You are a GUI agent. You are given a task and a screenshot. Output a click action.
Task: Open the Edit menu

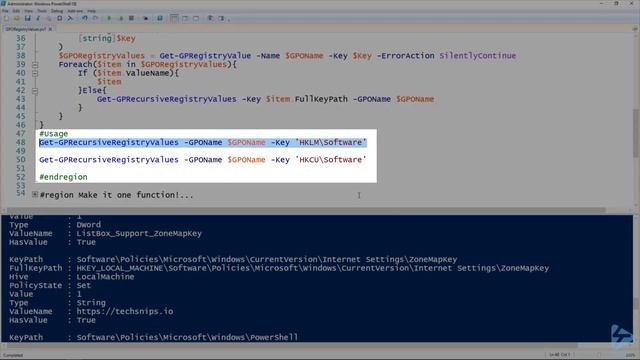click(16, 11)
